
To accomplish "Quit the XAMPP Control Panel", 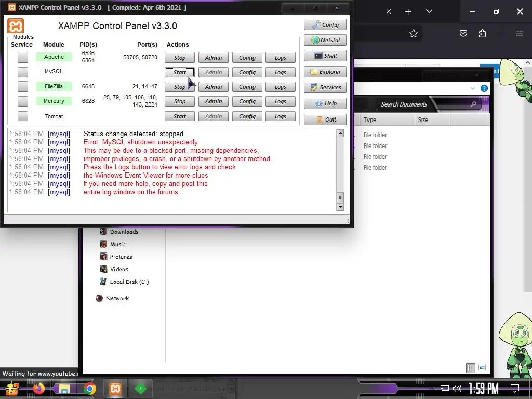I will tap(325, 119).
